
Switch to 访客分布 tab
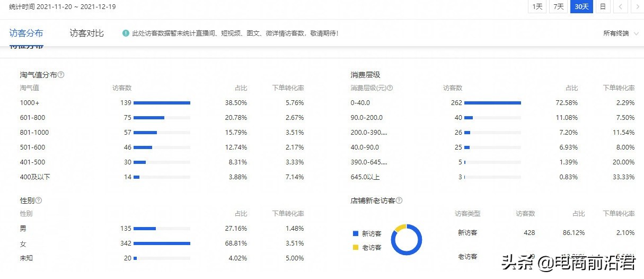(x=26, y=33)
